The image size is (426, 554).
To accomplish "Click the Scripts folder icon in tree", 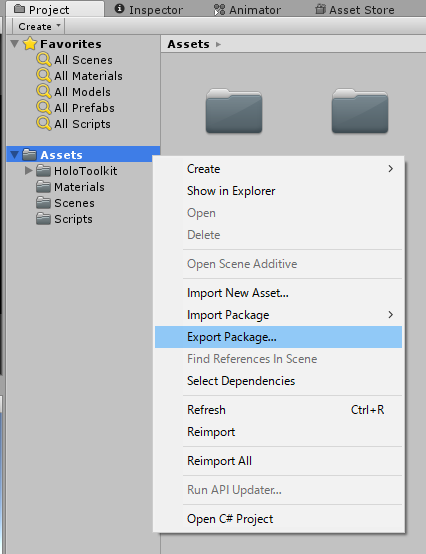I will (x=43, y=219).
